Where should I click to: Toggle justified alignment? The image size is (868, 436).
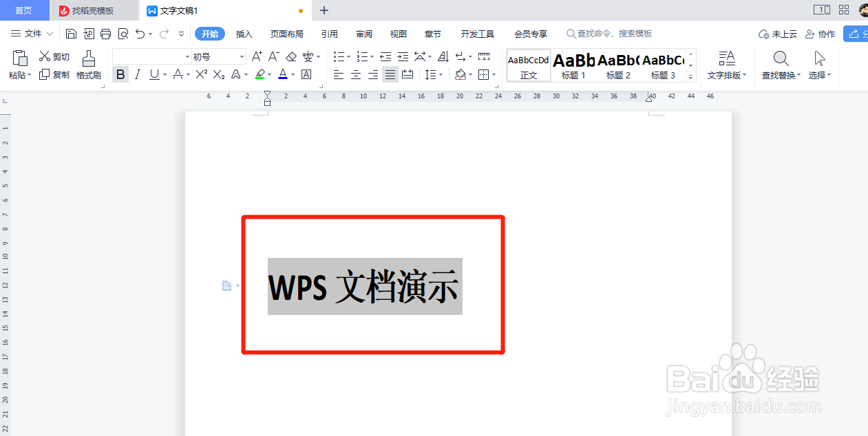pyautogui.click(x=390, y=74)
